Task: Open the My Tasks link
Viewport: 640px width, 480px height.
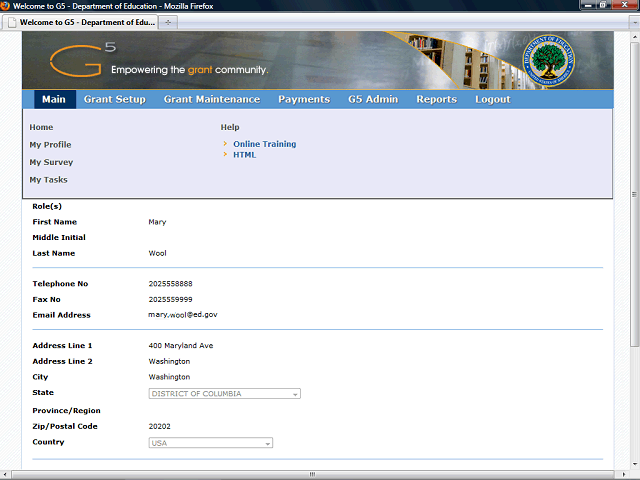Action: (x=48, y=180)
